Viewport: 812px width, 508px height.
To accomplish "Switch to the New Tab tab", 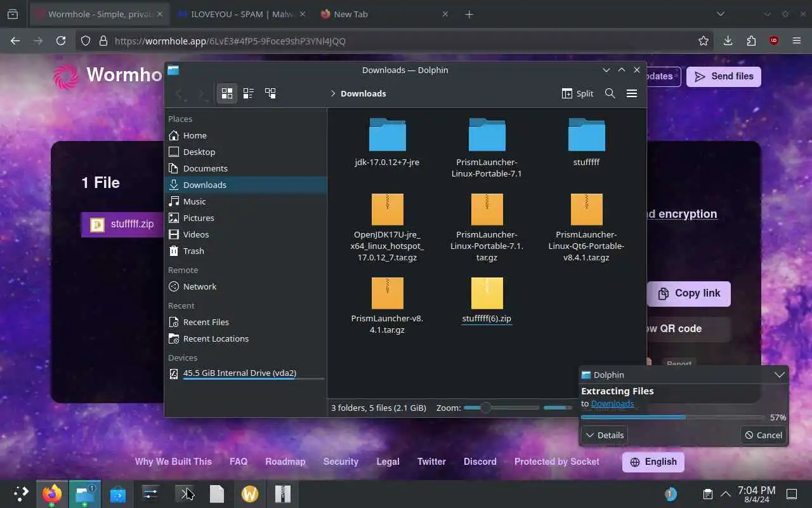I will pyautogui.click(x=383, y=14).
